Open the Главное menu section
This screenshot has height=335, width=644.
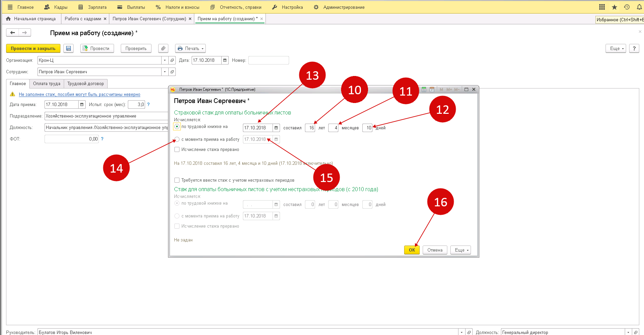[x=26, y=7]
